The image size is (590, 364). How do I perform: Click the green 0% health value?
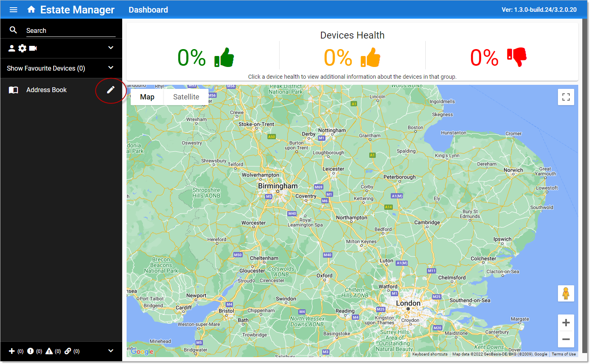pyautogui.click(x=192, y=58)
